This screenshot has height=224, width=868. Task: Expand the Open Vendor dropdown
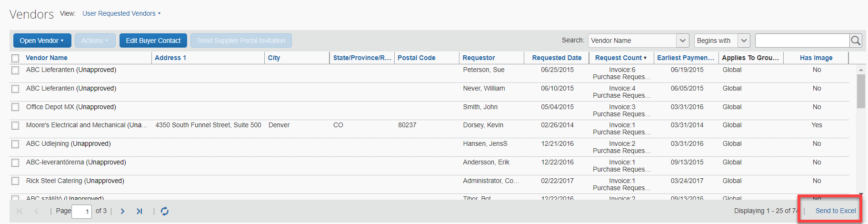[42, 41]
